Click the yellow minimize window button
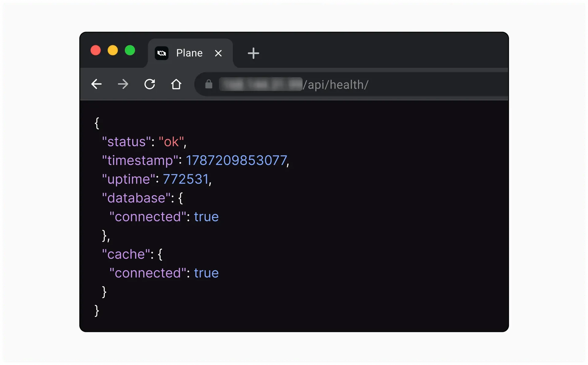The image size is (588, 365). 113,50
